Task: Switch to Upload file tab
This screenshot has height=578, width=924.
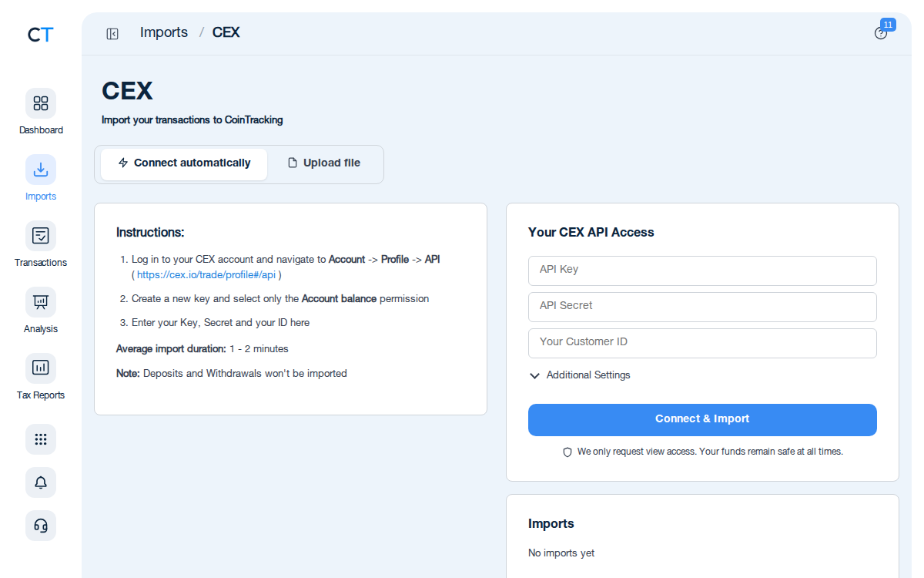Action: coord(324,163)
